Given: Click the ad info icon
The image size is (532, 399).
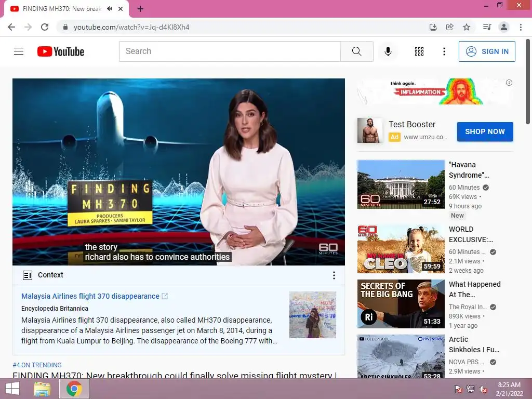Looking at the screenshot, I should click(x=509, y=83).
